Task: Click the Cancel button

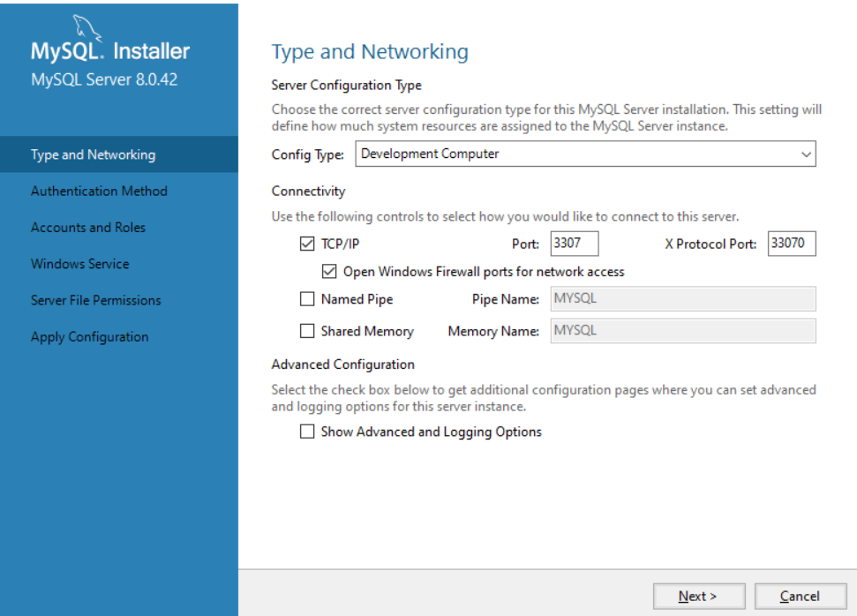Action: tap(801, 597)
